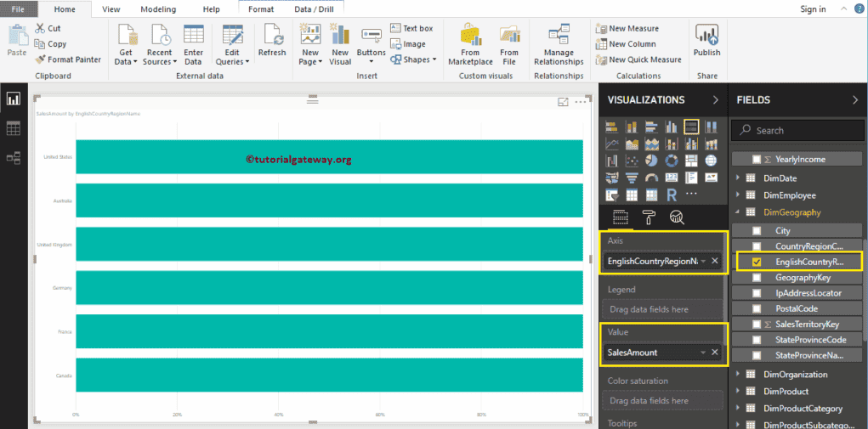This screenshot has width=868, height=429.
Task: Switch to the View ribbon tab
Action: pyautogui.click(x=111, y=8)
